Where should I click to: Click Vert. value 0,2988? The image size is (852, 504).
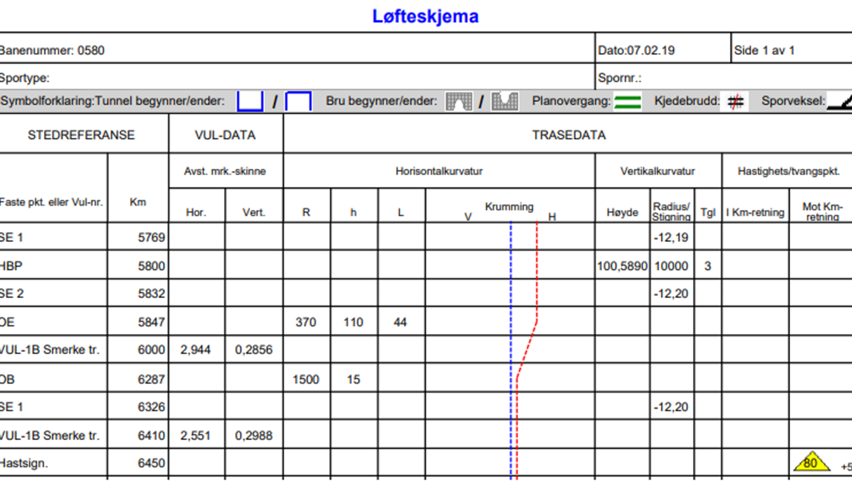tap(253, 435)
